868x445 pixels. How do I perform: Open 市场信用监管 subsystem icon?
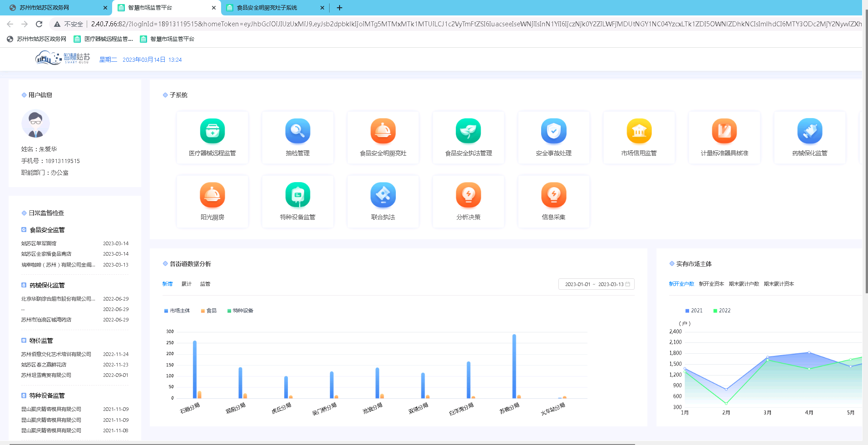click(639, 131)
